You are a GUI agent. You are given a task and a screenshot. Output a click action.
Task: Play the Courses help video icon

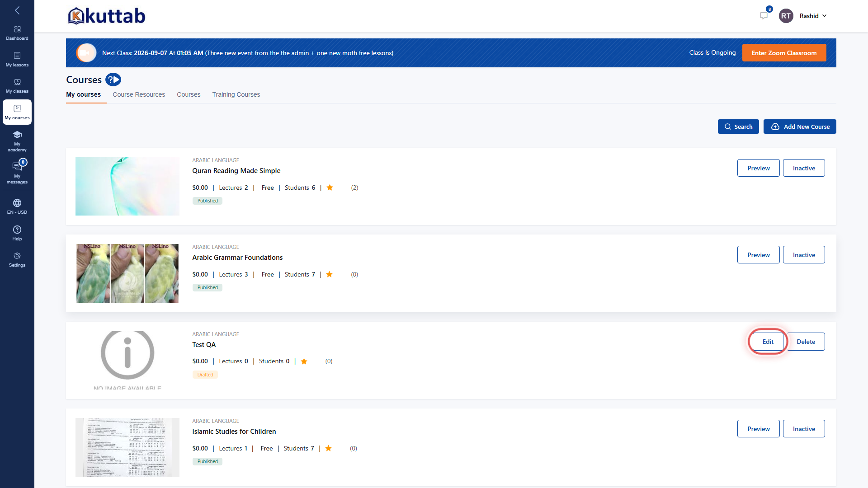click(113, 80)
